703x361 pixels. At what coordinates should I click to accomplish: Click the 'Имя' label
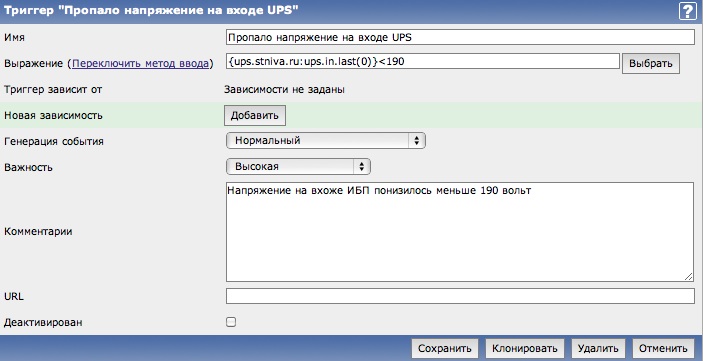click(x=14, y=38)
